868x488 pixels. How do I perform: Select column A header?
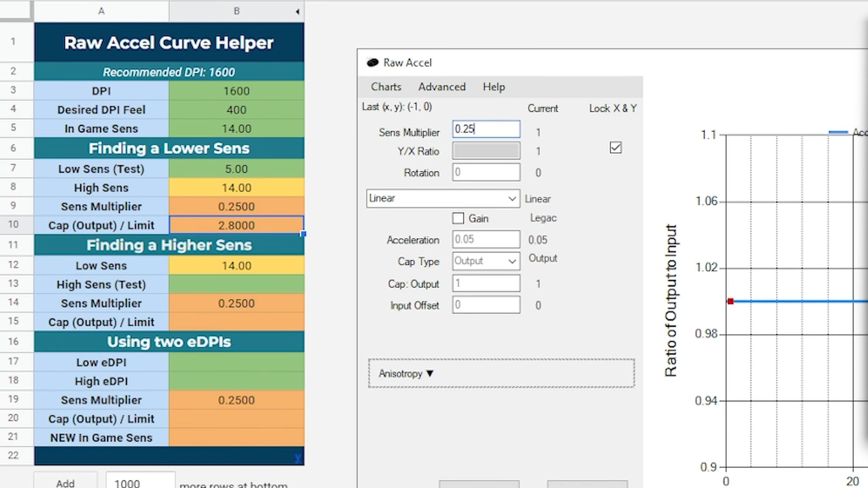tap(101, 11)
